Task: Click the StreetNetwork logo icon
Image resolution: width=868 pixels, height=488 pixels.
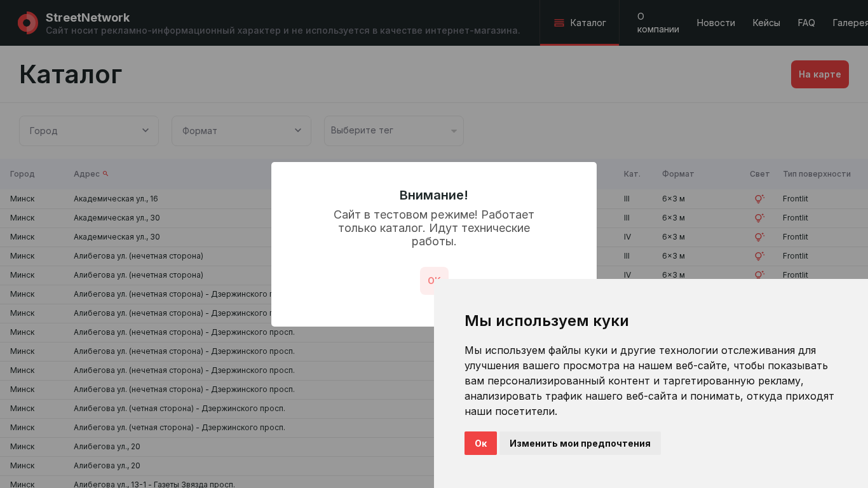Action: point(27,23)
